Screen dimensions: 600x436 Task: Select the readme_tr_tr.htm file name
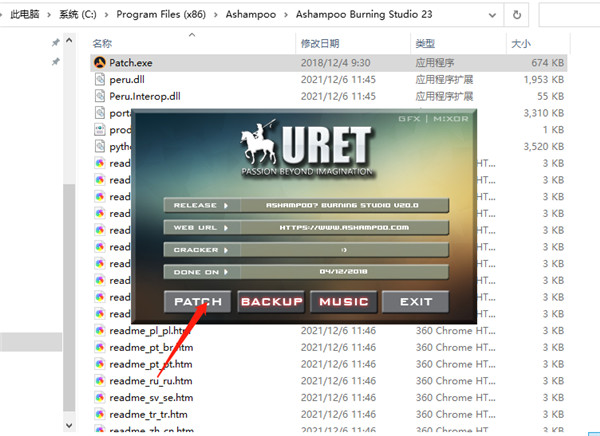point(148,415)
